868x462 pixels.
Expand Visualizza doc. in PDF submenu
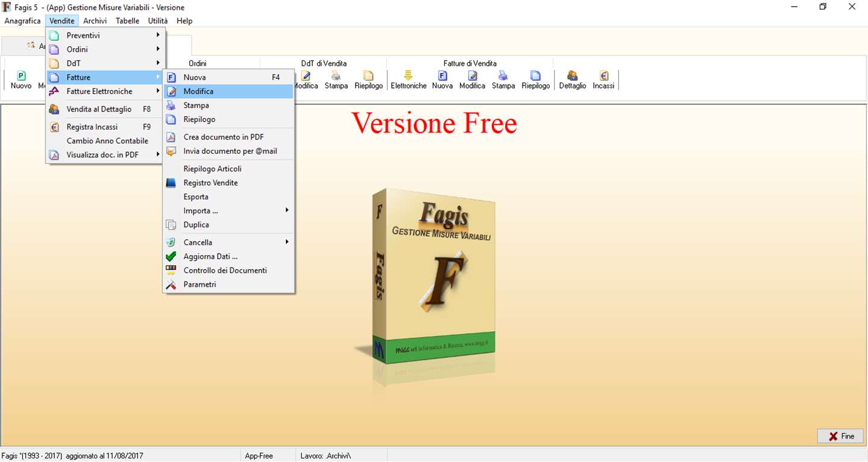coord(105,154)
